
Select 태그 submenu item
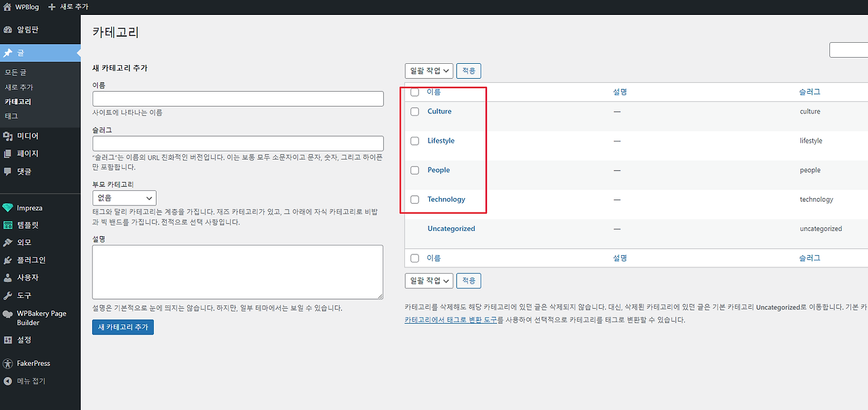12,117
